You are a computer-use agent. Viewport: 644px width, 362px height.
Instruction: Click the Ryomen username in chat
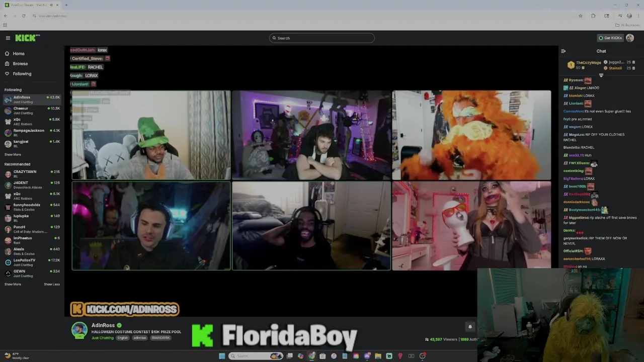(x=576, y=80)
